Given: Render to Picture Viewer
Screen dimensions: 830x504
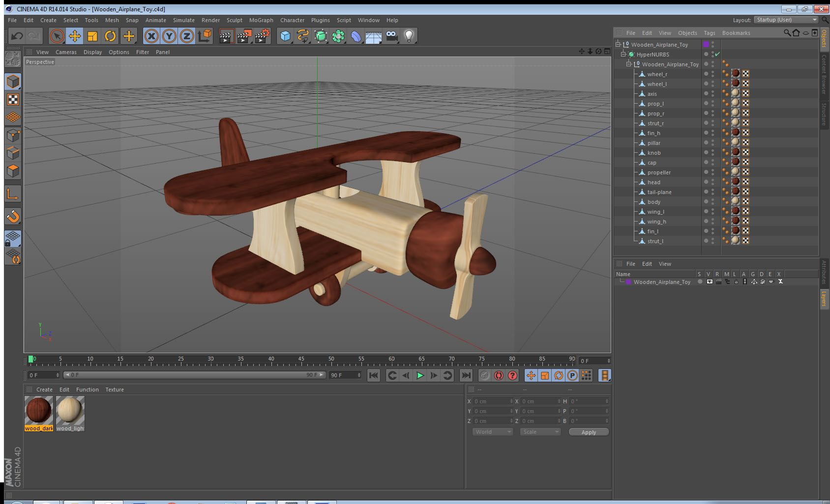Looking at the screenshot, I should (x=244, y=36).
